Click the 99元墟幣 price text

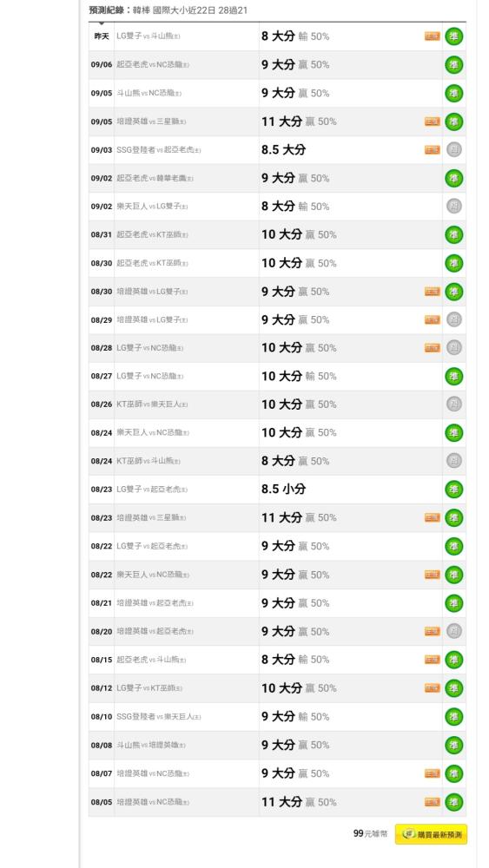click(372, 833)
